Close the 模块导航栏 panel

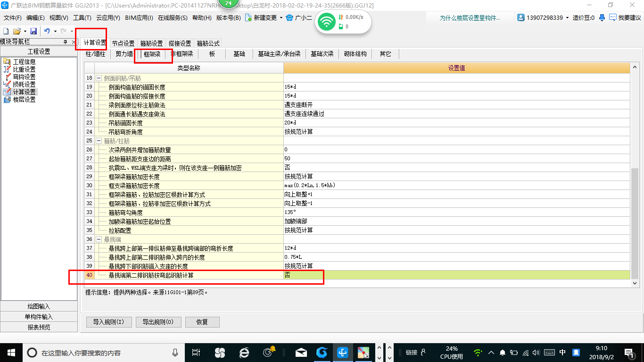pos(74,42)
